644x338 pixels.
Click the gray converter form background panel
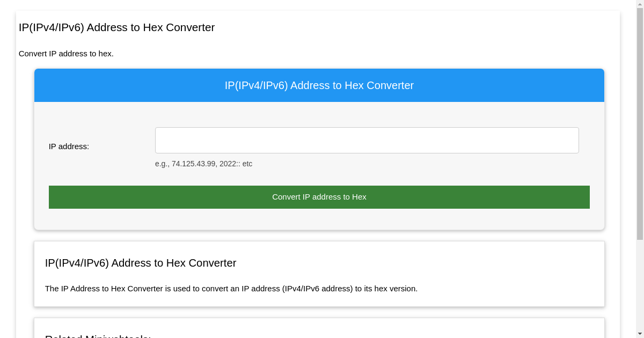coord(107,220)
